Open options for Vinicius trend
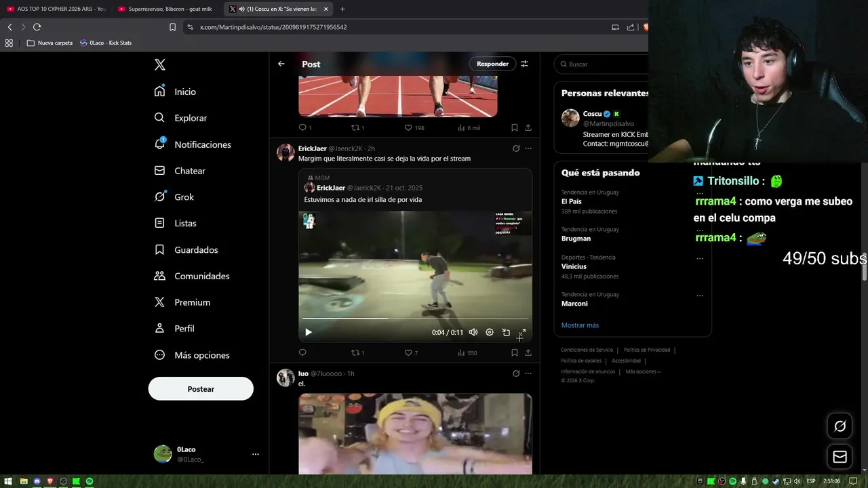The height and width of the screenshot is (488, 868). [x=700, y=258]
